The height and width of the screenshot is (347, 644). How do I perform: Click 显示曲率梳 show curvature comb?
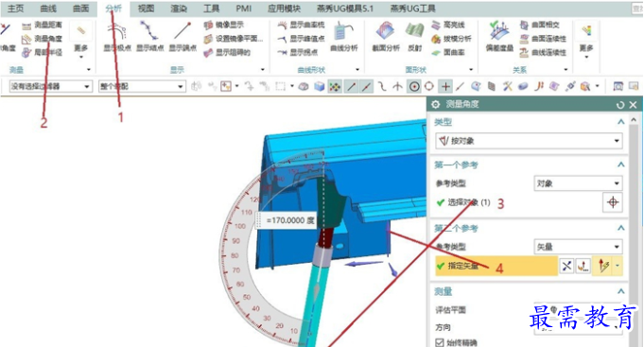(301, 25)
